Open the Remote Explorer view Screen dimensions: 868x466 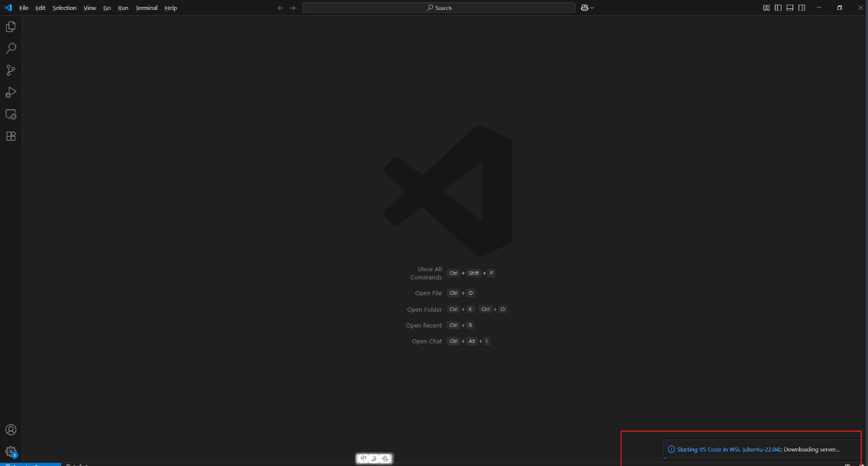pyautogui.click(x=11, y=114)
